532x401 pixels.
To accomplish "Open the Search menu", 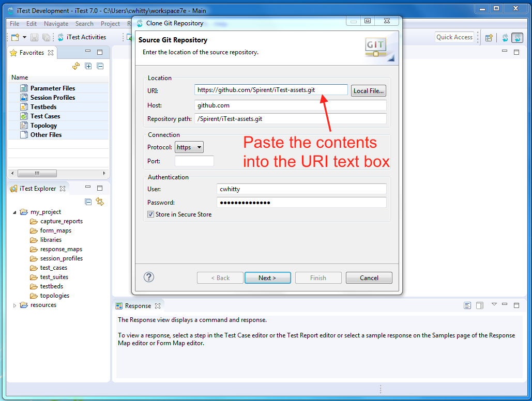I will (x=84, y=24).
